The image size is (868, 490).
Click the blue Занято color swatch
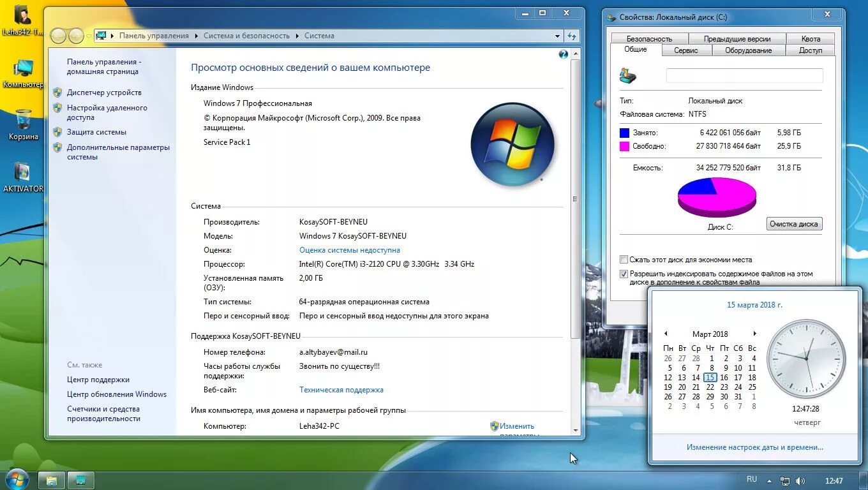pos(624,133)
